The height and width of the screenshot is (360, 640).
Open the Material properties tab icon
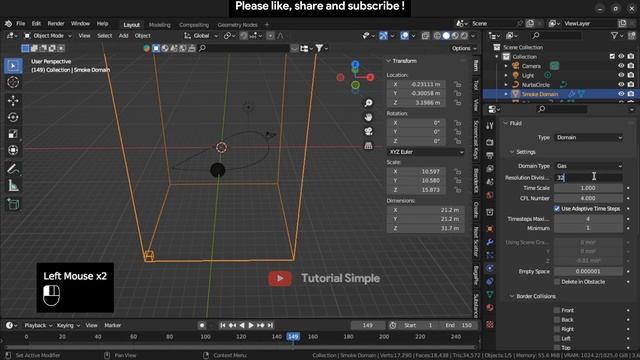(x=490, y=307)
